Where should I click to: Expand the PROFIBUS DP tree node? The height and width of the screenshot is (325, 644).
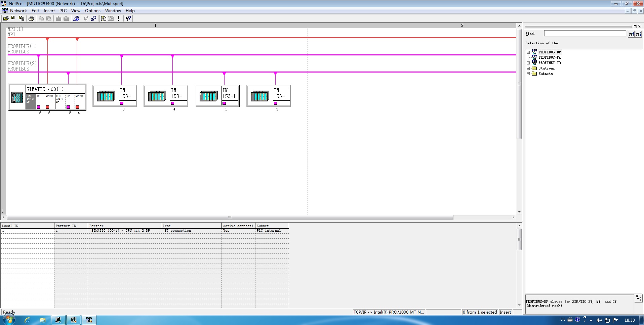tap(528, 52)
